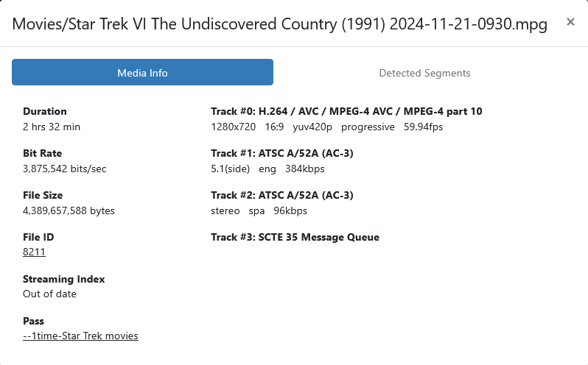Select the Out of date status text
Screen dimensions: 588x365
point(49,294)
